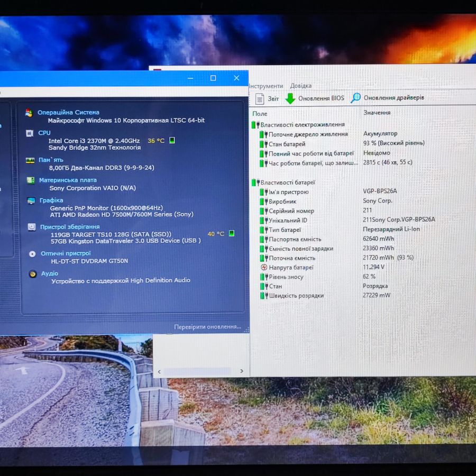476x476 pixels.
Task: Maximize the Speccy window
Action: coord(213,78)
